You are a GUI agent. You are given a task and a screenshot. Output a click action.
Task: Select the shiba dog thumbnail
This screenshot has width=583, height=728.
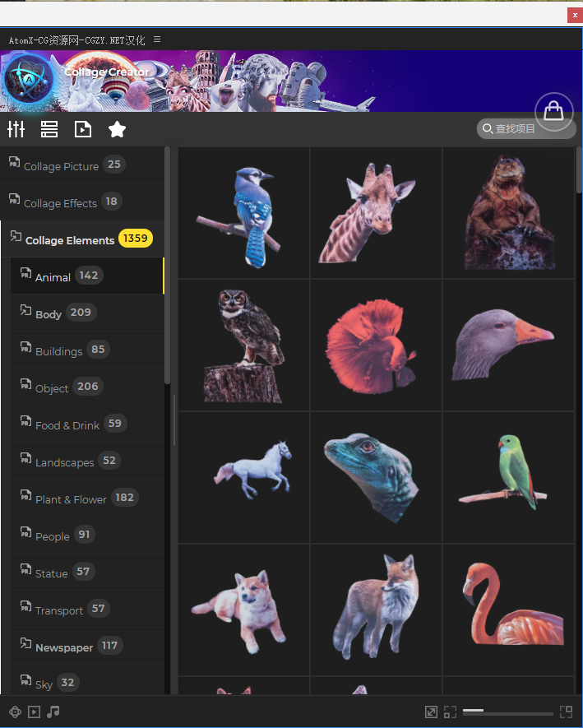[x=243, y=610]
